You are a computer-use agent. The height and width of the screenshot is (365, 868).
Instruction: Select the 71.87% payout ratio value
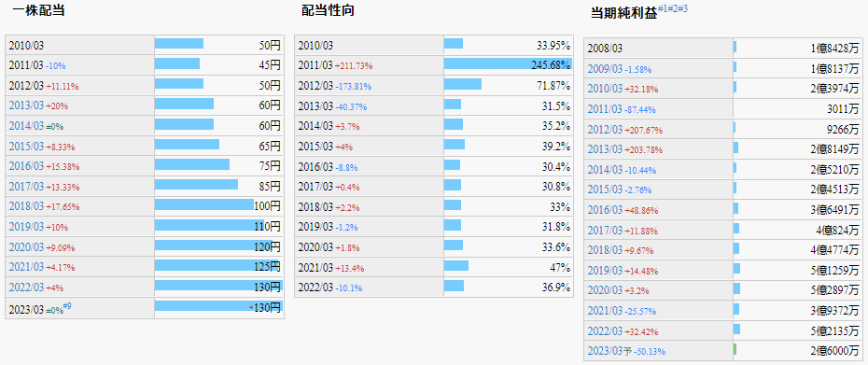553,85
